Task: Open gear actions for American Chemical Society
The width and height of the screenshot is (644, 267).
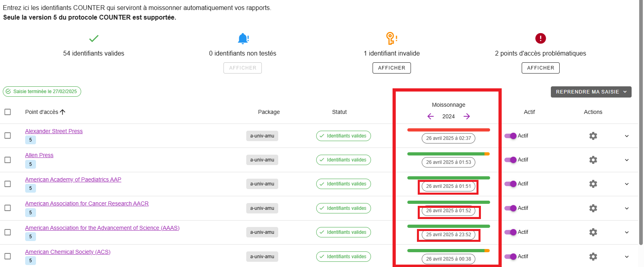Action: click(x=593, y=256)
